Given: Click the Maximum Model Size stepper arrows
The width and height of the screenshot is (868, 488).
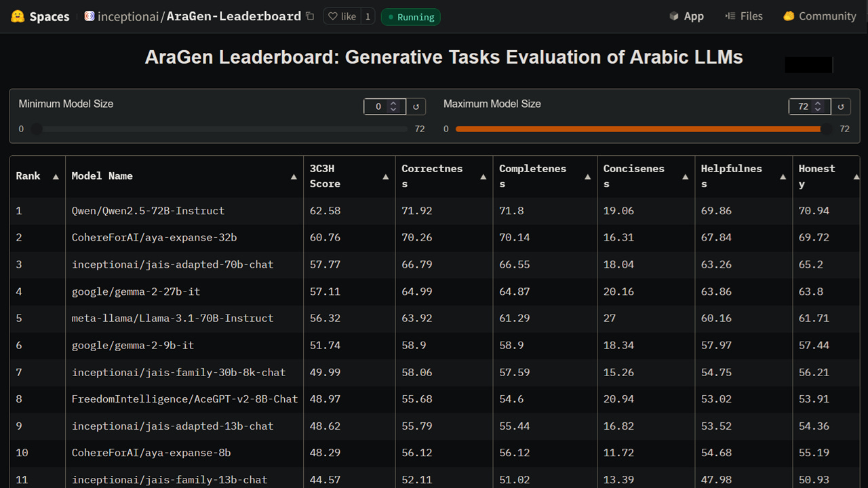Looking at the screenshot, I should tap(818, 106).
